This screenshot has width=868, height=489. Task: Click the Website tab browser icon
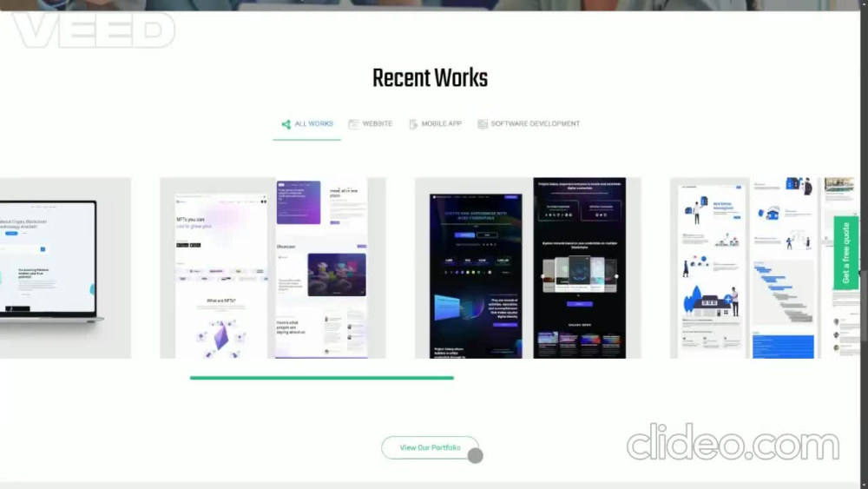(353, 124)
